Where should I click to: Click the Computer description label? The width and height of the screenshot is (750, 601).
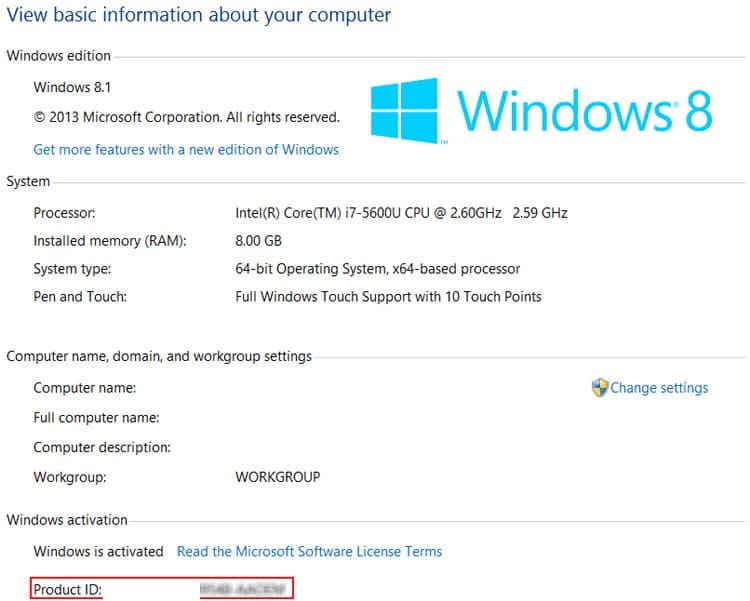(x=102, y=447)
